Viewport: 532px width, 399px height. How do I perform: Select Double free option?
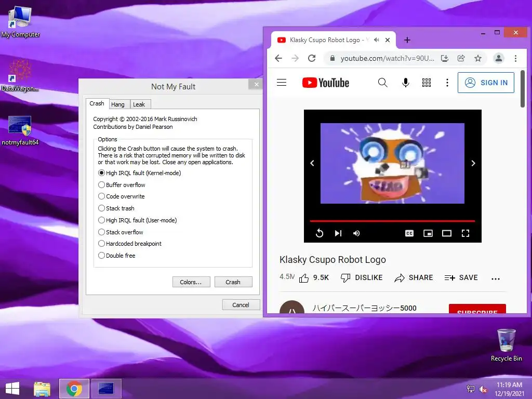click(x=116, y=256)
